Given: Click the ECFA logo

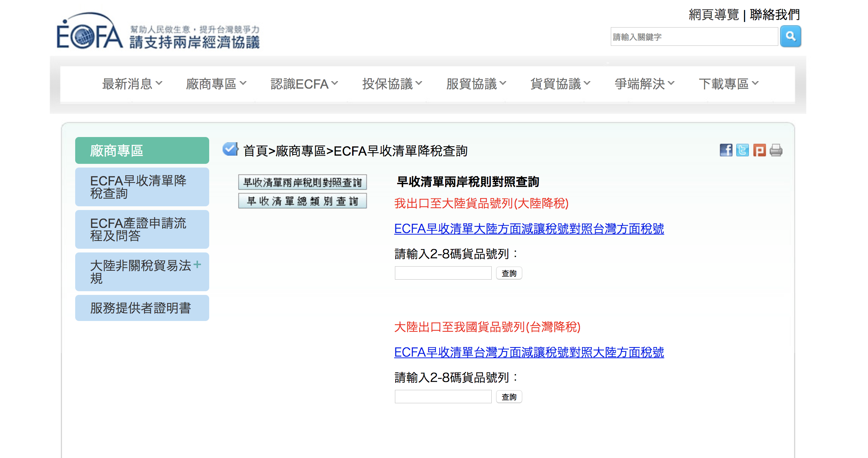Looking at the screenshot, I should (89, 33).
